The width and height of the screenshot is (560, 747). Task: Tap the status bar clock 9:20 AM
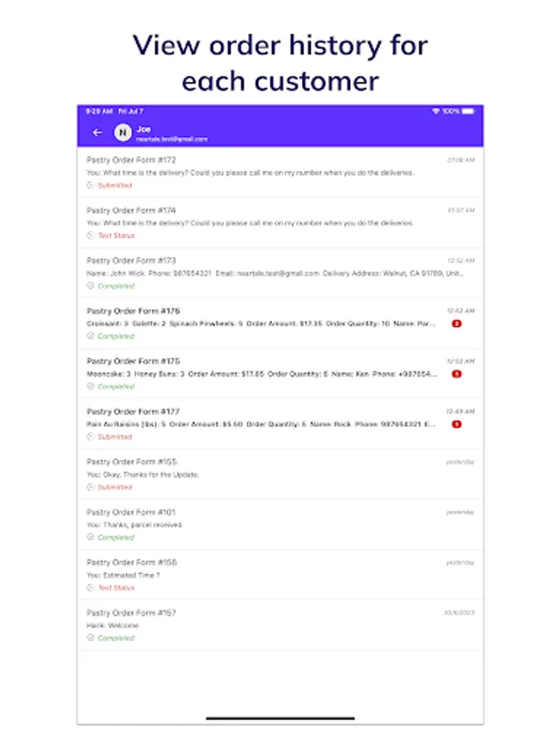[99, 111]
